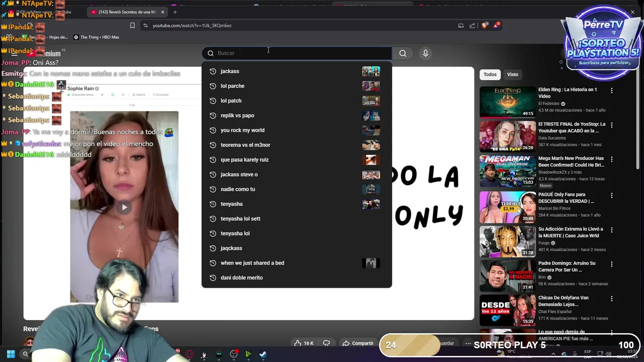Open the green arrow taskbar app icon
Screen dimensions: 644x362
click(x=249, y=354)
